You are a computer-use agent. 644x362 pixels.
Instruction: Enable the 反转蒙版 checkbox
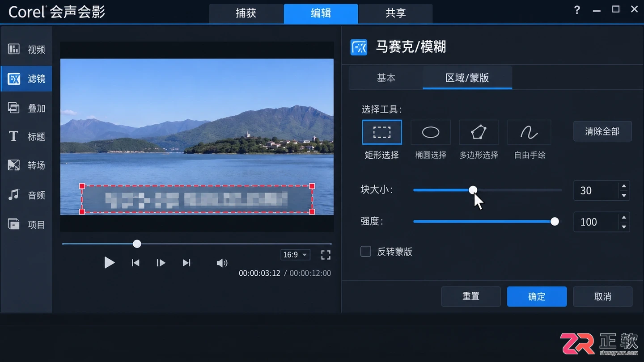366,252
